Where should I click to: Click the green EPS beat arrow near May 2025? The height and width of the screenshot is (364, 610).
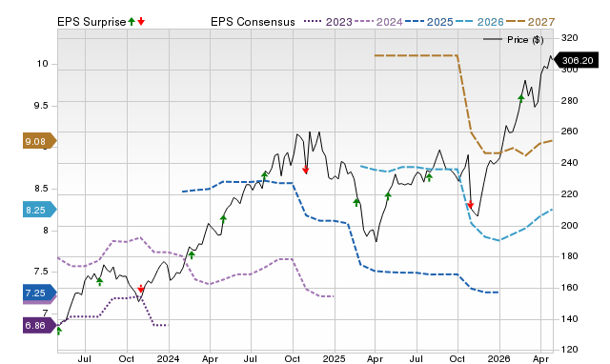[x=388, y=196]
